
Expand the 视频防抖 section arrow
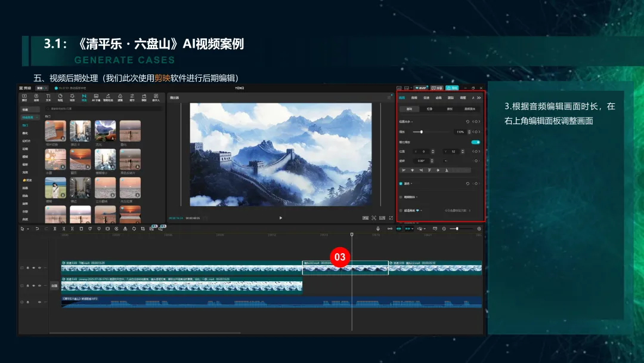417,198
